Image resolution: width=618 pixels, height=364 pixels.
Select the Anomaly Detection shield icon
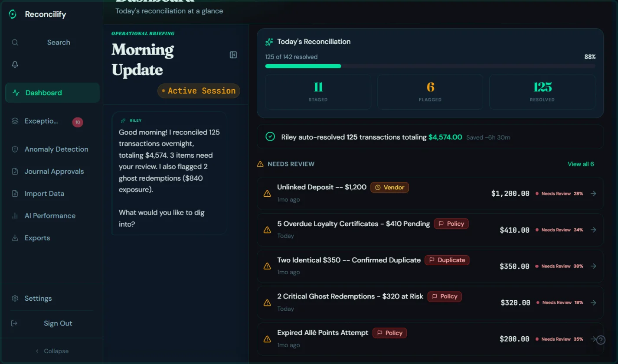(15, 149)
